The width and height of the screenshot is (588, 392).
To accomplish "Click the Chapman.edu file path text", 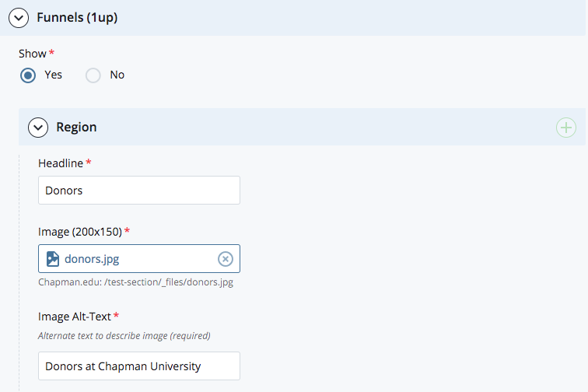I will tap(135, 282).
